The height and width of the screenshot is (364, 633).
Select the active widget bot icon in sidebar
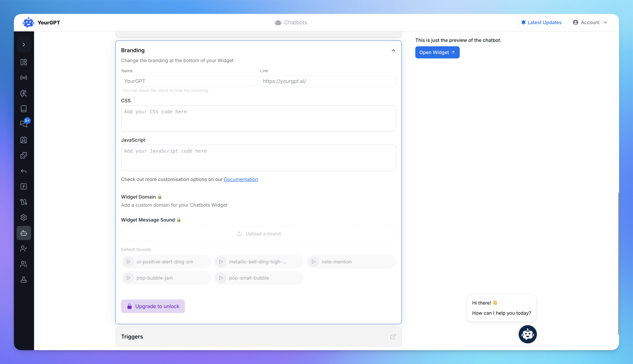[x=24, y=233]
